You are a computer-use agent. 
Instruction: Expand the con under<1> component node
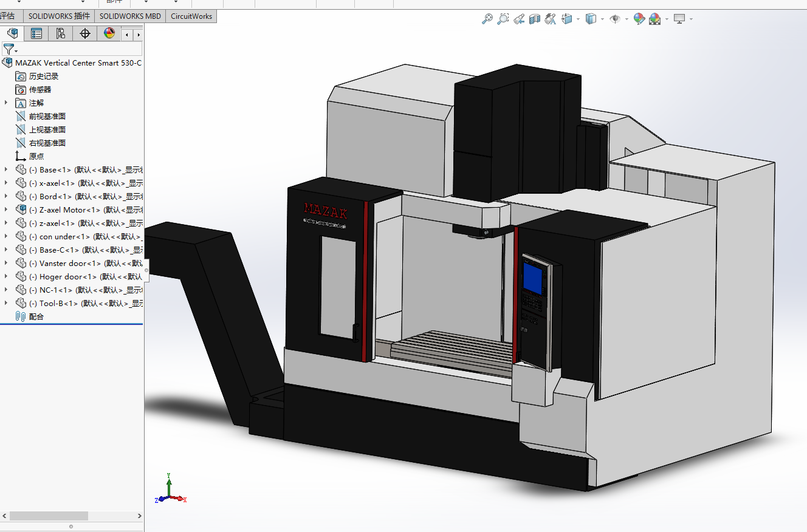[x=6, y=236]
